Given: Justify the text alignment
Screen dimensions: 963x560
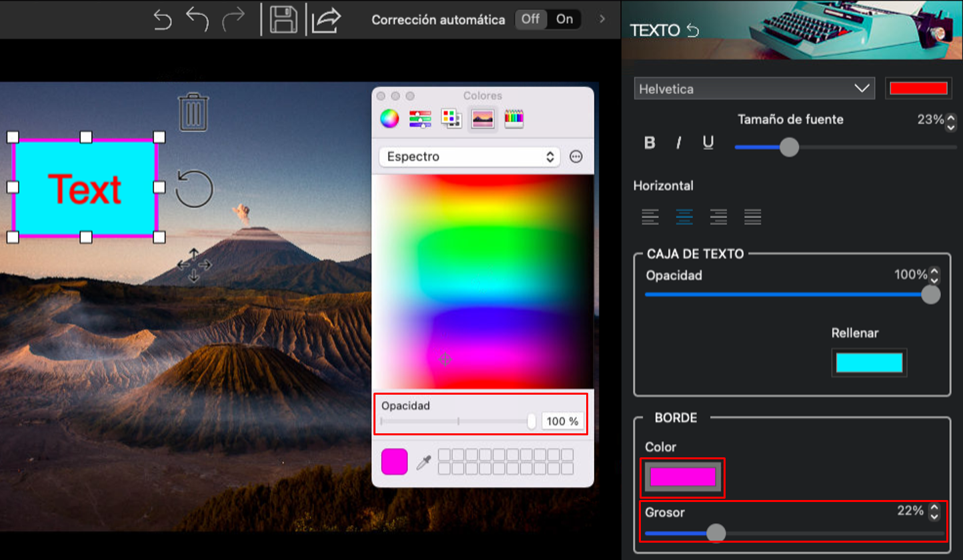Looking at the screenshot, I should 752,216.
